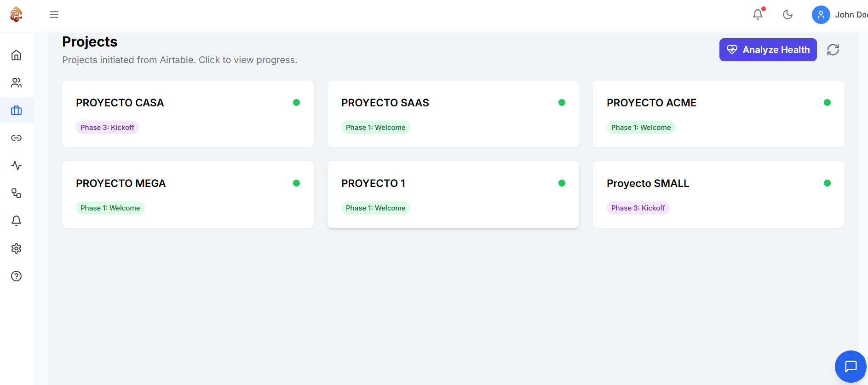Image resolution: width=868 pixels, height=385 pixels.
Task: Open the workflow shapes sidebar icon
Action: pos(17,193)
